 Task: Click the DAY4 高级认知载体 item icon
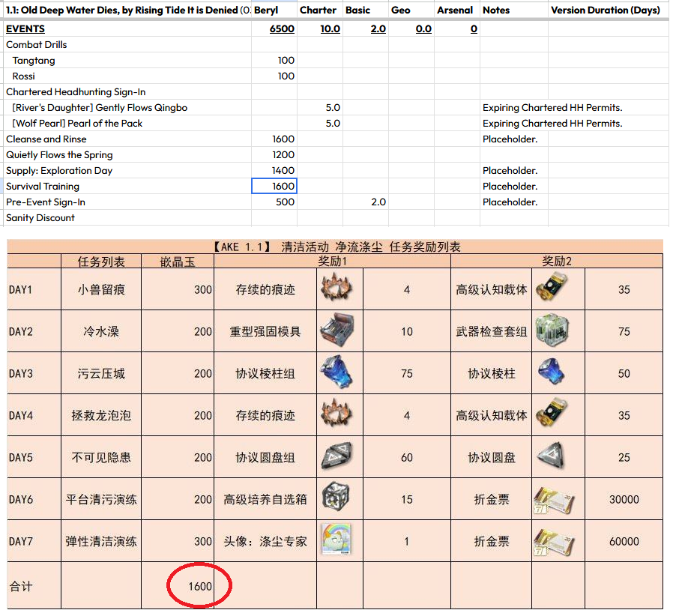click(x=552, y=414)
